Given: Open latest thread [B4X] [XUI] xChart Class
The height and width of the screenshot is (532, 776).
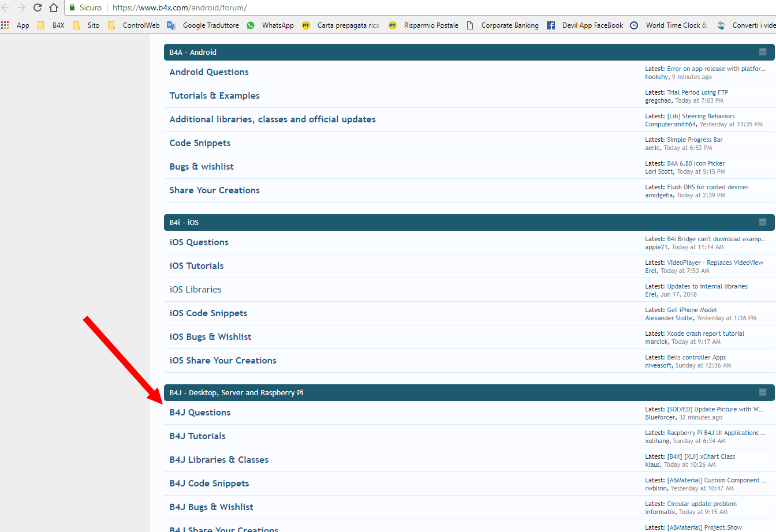Looking at the screenshot, I should [x=701, y=456].
